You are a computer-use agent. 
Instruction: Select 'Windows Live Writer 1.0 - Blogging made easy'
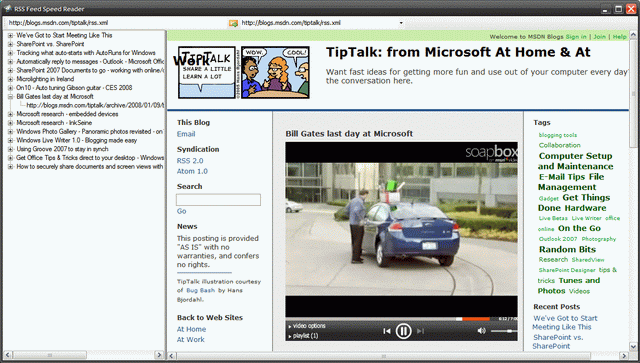(x=76, y=140)
